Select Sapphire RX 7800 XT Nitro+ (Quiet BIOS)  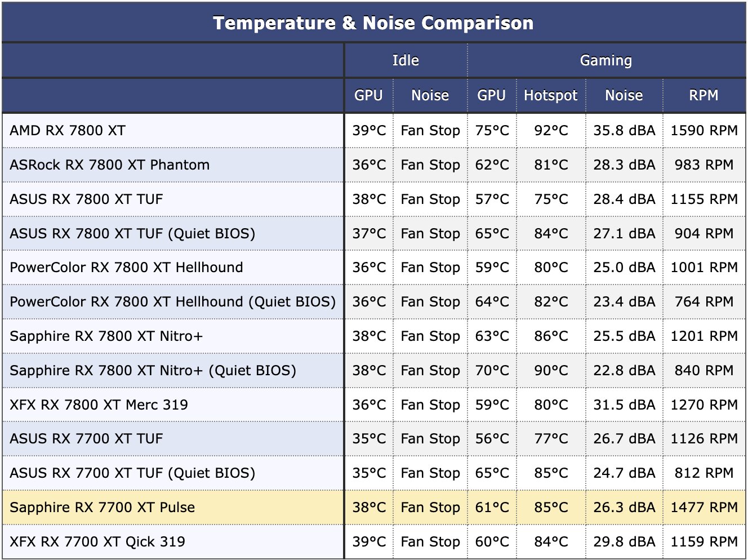coord(153,370)
